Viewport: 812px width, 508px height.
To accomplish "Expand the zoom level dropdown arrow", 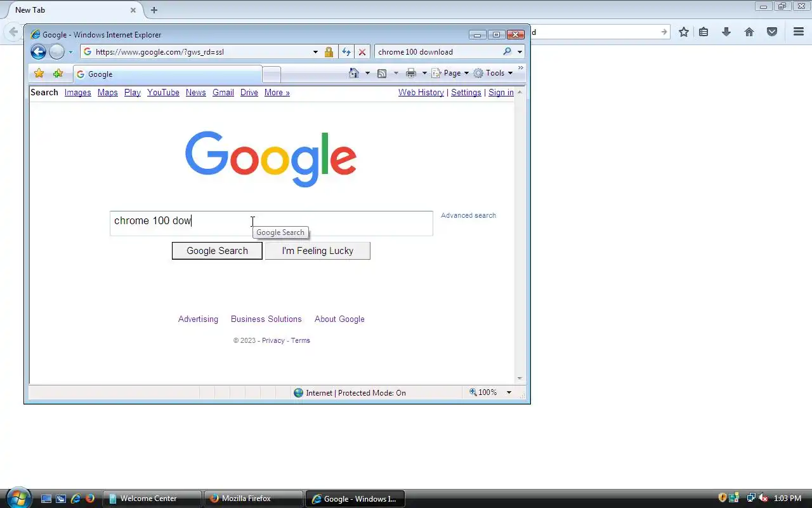I will click(x=508, y=392).
